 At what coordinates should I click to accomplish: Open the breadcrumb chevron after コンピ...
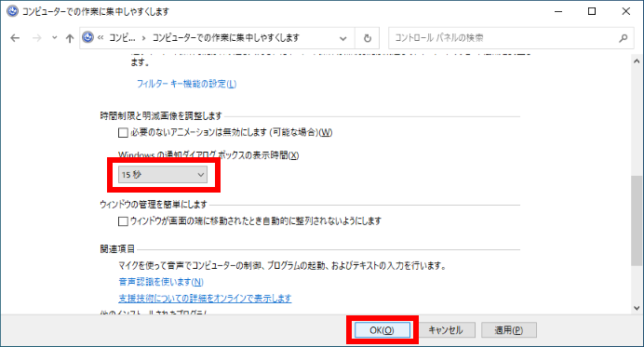click(x=143, y=38)
